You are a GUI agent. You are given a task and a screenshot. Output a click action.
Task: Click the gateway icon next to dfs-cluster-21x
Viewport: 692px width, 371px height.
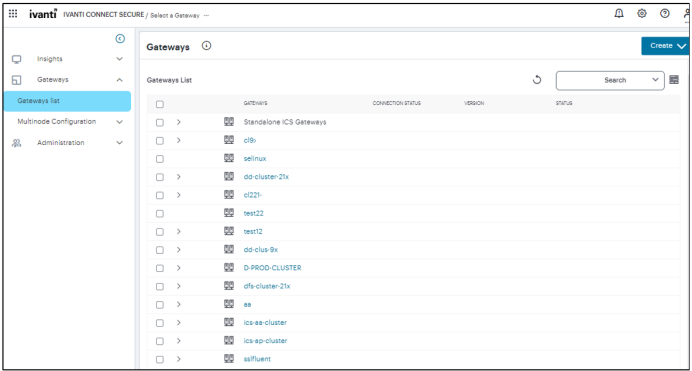pyautogui.click(x=229, y=286)
